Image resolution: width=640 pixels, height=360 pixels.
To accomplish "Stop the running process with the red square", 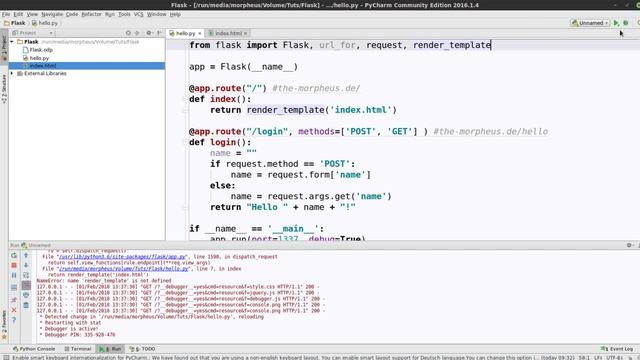I will (x=14, y=265).
